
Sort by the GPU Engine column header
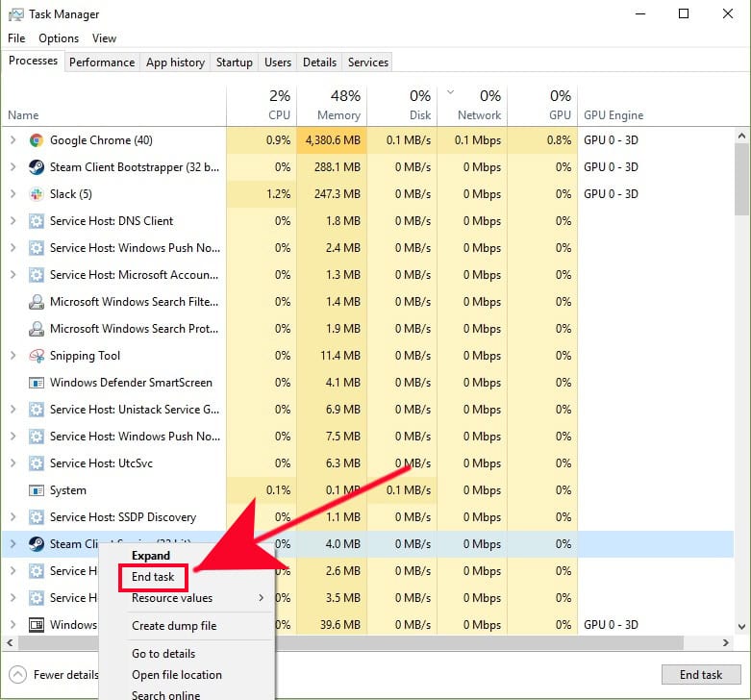(613, 115)
